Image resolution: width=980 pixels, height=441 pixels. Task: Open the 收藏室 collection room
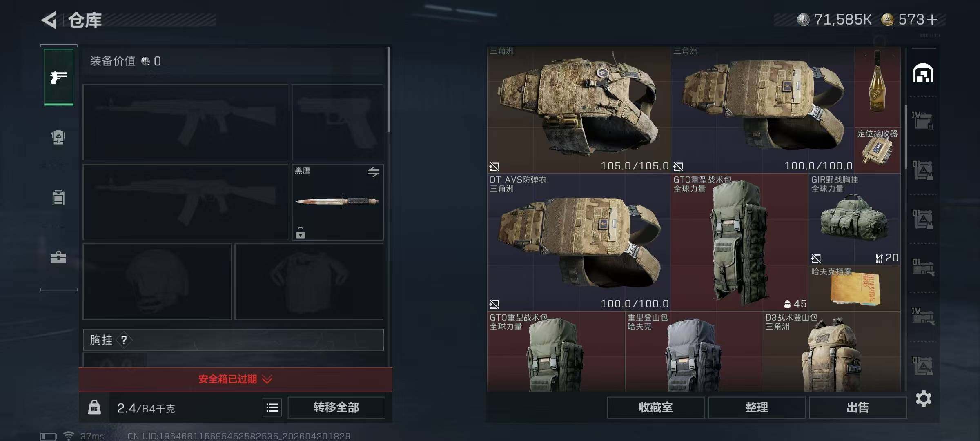coord(655,407)
